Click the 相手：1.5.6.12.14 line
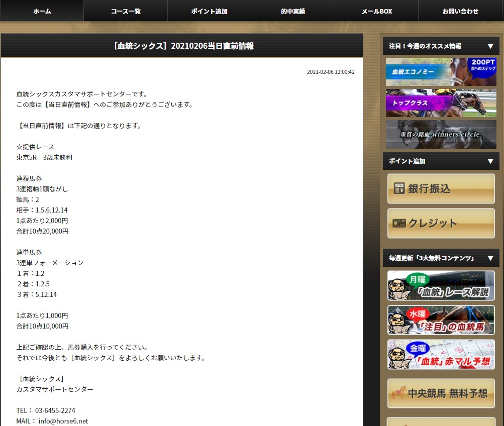The height and width of the screenshot is (426, 504). coord(42,210)
